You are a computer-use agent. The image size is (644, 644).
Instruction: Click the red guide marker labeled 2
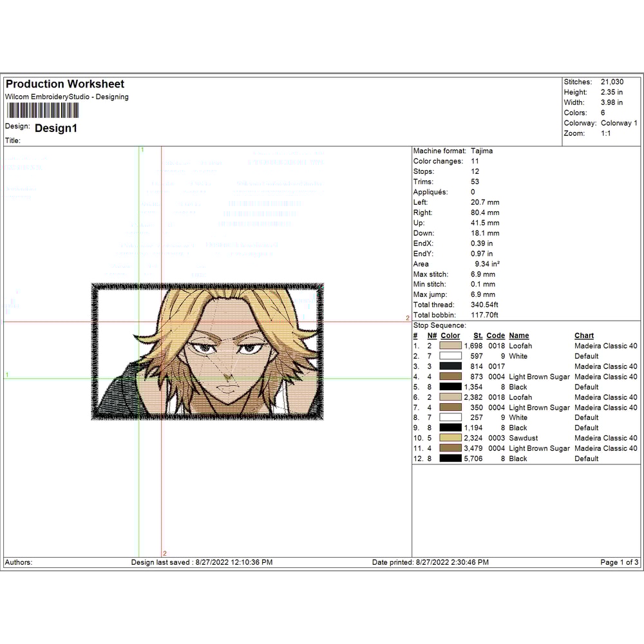[x=408, y=317]
